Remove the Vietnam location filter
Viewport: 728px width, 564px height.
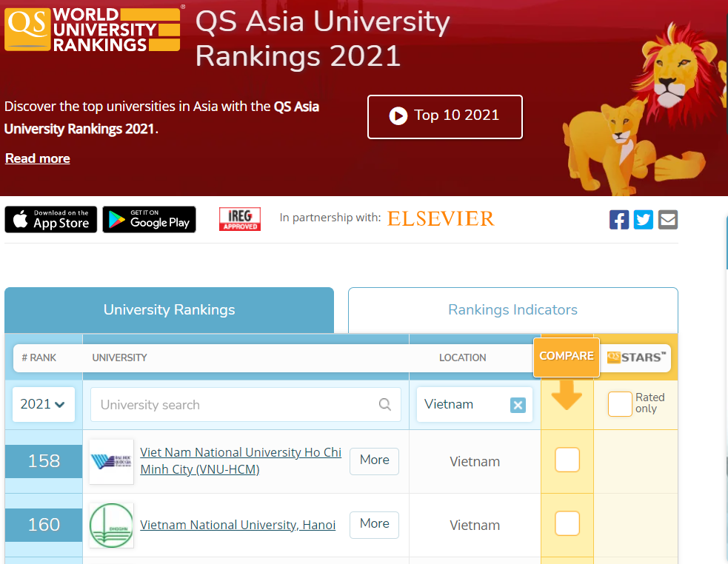click(518, 404)
